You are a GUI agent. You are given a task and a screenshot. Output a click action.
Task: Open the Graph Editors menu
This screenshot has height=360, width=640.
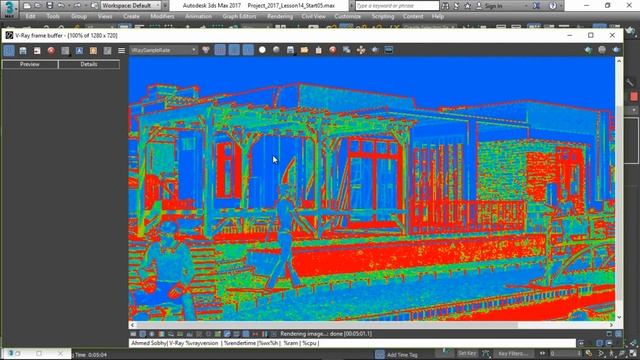[239, 16]
